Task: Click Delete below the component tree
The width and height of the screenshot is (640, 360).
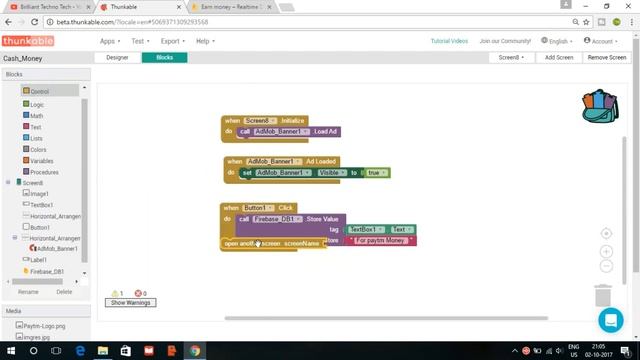Action: [64, 292]
